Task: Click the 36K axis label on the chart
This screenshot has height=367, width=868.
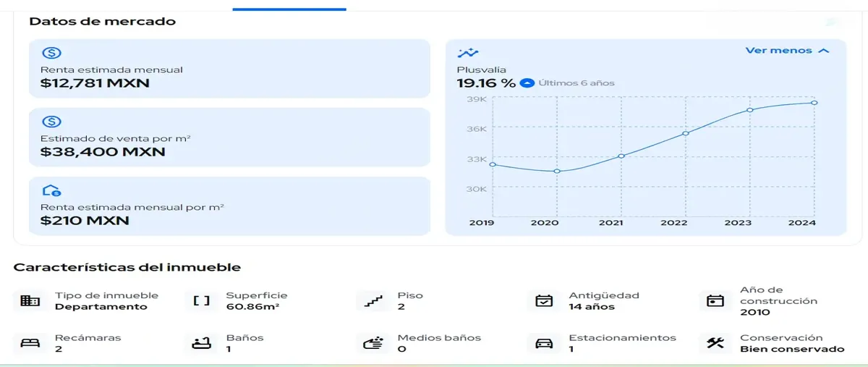Action: click(477, 129)
